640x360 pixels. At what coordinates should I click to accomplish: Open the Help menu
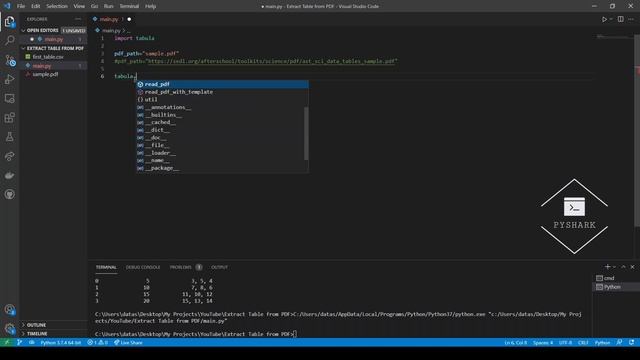[x=151, y=6]
